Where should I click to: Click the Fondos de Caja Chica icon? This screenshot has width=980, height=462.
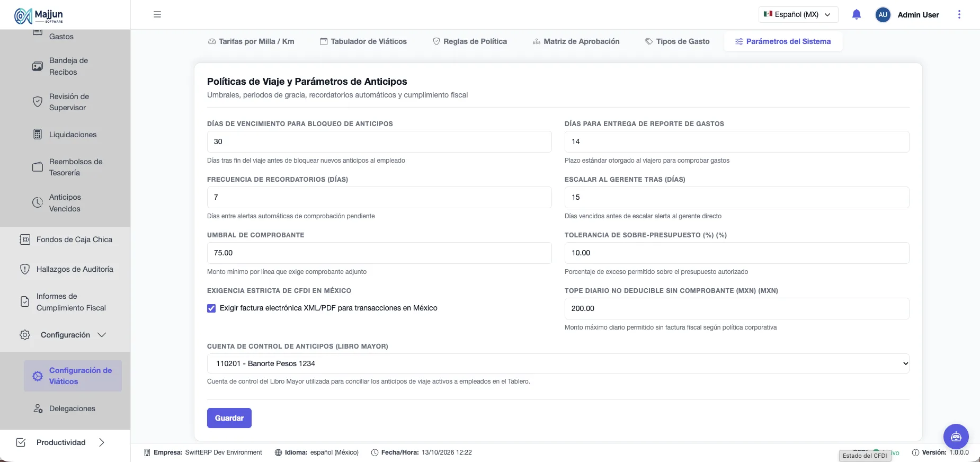(25, 239)
